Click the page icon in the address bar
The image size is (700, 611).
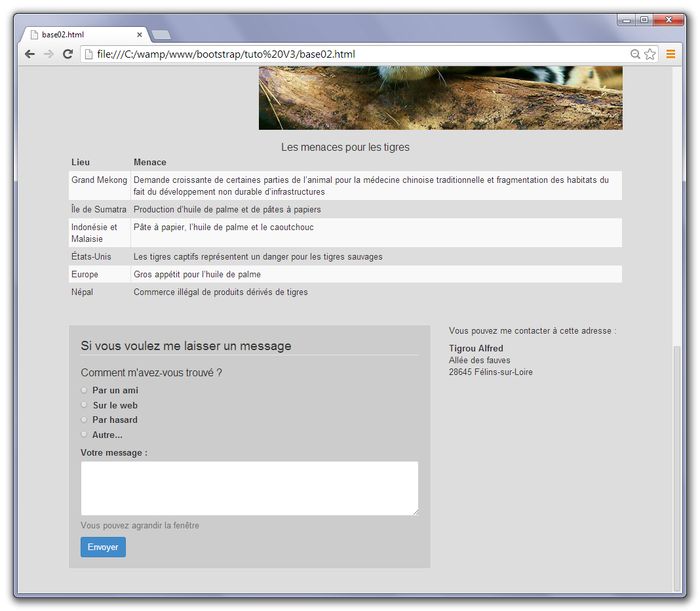coord(89,54)
